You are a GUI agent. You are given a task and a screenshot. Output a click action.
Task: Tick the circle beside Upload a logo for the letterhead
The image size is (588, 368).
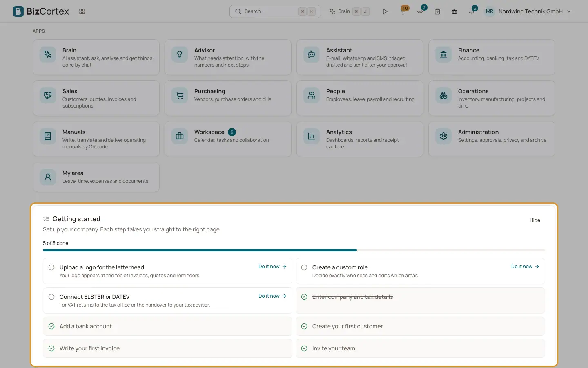[x=51, y=267]
